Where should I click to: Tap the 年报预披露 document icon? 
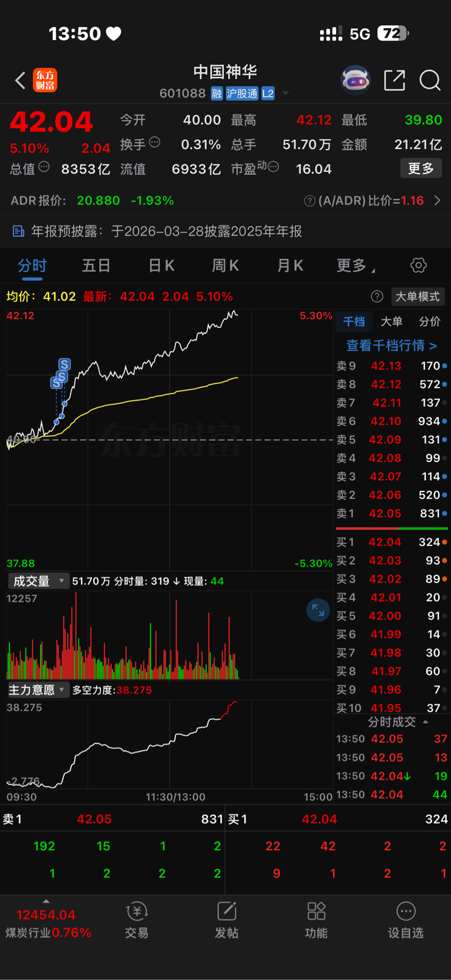tap(18, 231)
